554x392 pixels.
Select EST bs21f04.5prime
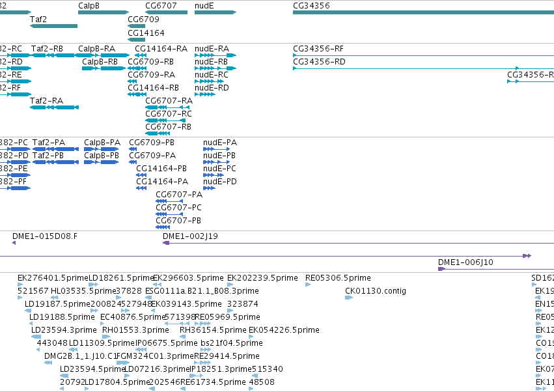[x=232, y=343]
